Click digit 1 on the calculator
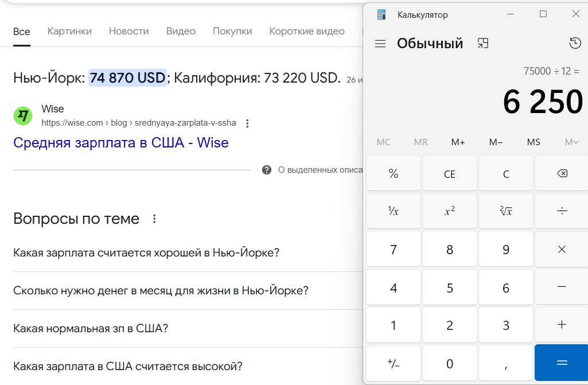Viewport: 588px width, 385px height. 394,325
